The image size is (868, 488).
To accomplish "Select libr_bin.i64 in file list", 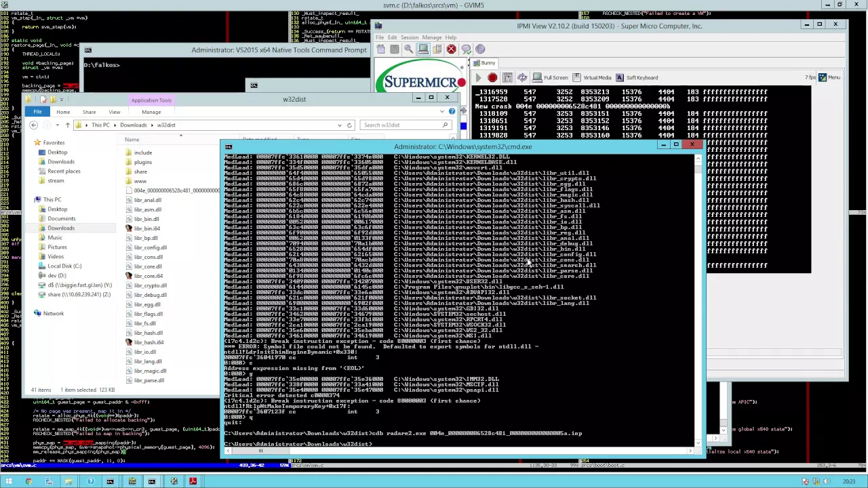I will tap(146, 228).
